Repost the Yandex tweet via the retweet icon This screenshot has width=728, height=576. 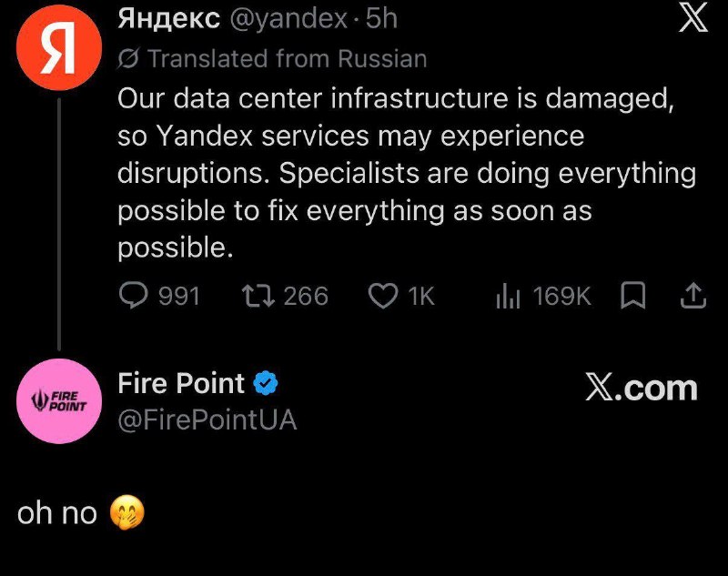tap(258, 296)
